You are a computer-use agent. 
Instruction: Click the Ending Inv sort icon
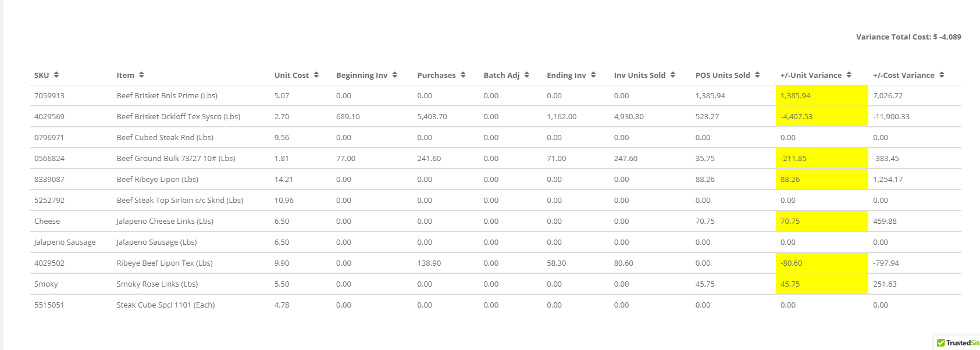(593, 75)
